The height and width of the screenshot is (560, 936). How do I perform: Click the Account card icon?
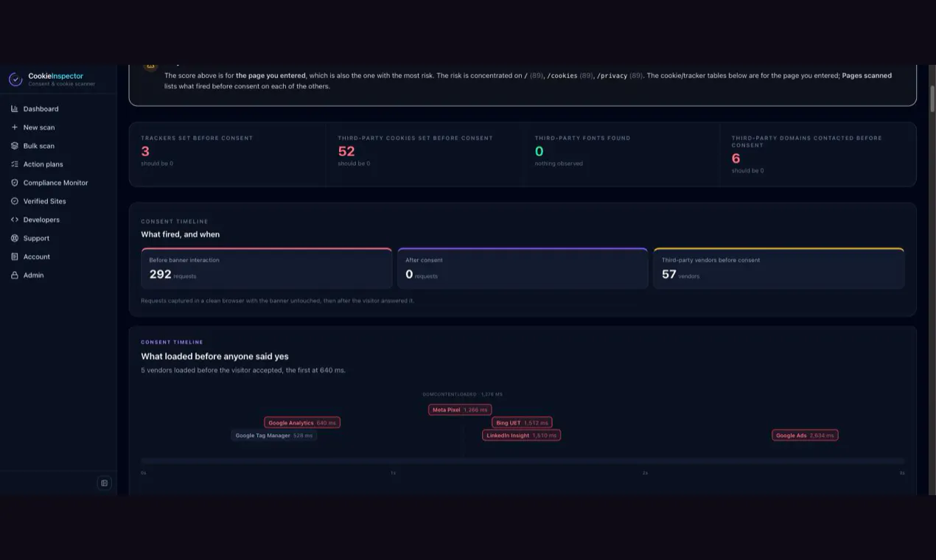coord(15,256)
